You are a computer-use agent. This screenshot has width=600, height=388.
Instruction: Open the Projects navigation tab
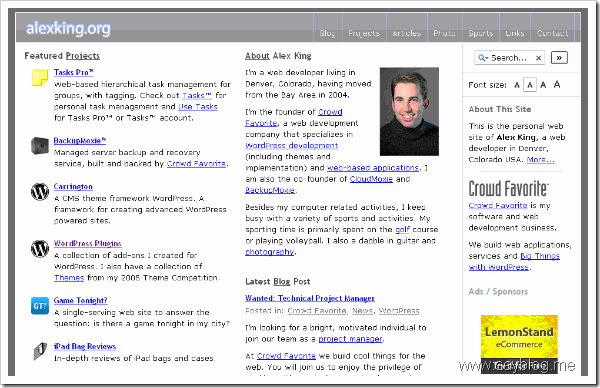364,33
